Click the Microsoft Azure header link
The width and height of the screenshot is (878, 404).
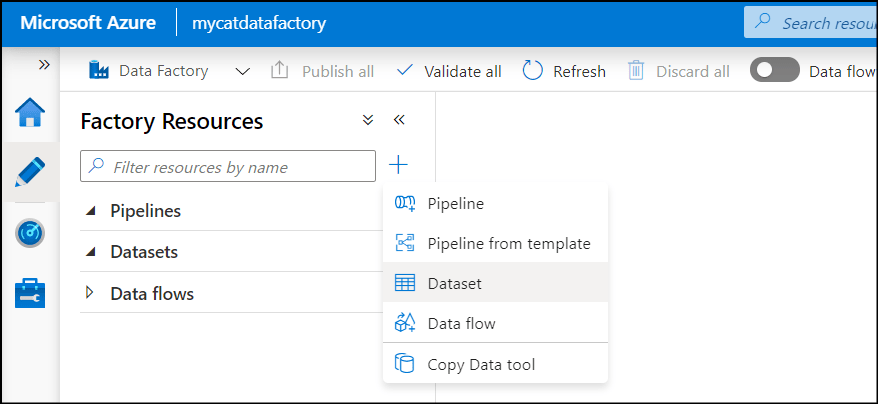[x=88, y=23]
